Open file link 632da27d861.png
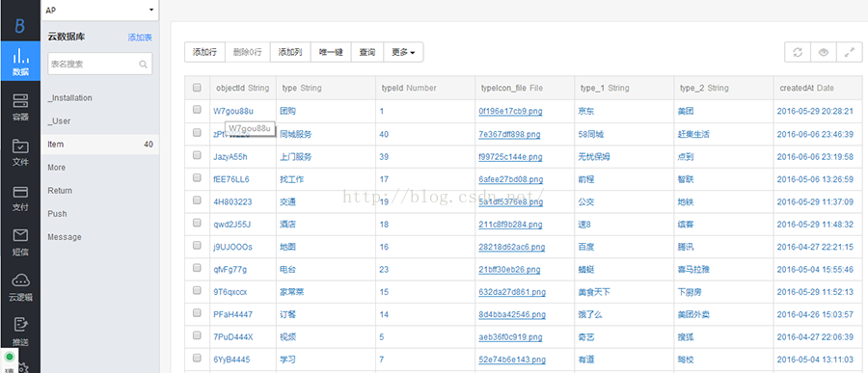This screenshot has width=868, height=373. click(512, 292)
